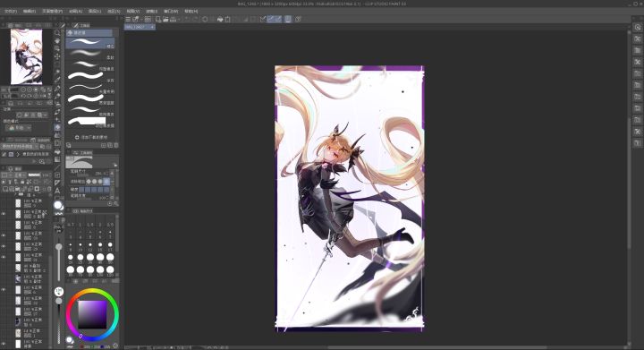
Task: Open the layer blending mode dropdown
Action: (20, 175)
